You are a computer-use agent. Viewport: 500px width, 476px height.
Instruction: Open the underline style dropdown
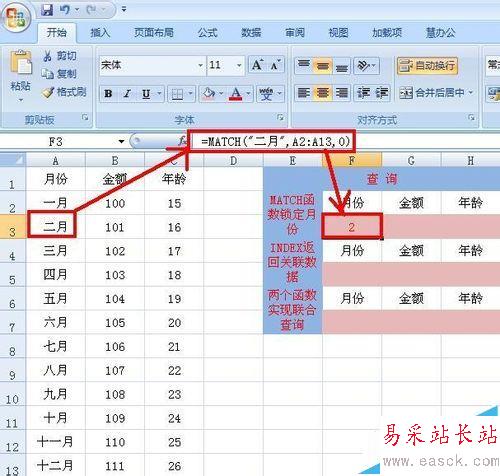[x=159, y=94]
